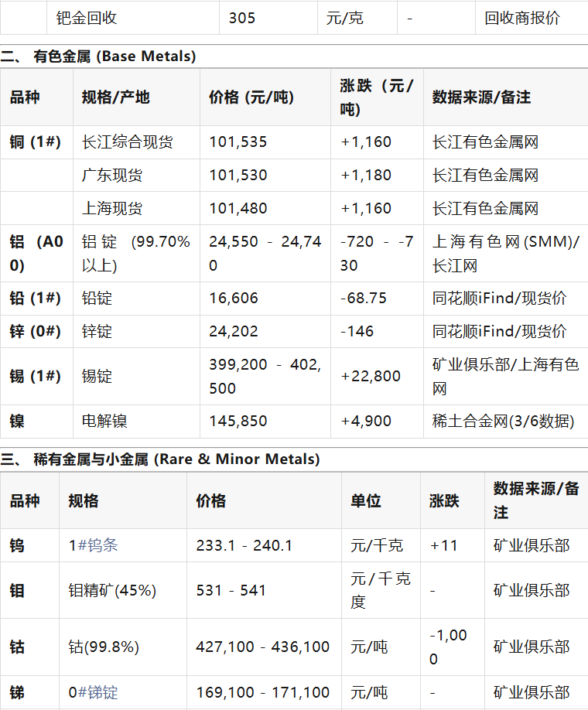
Task: Select the 广东现货 cell
Action: [112, 176]
